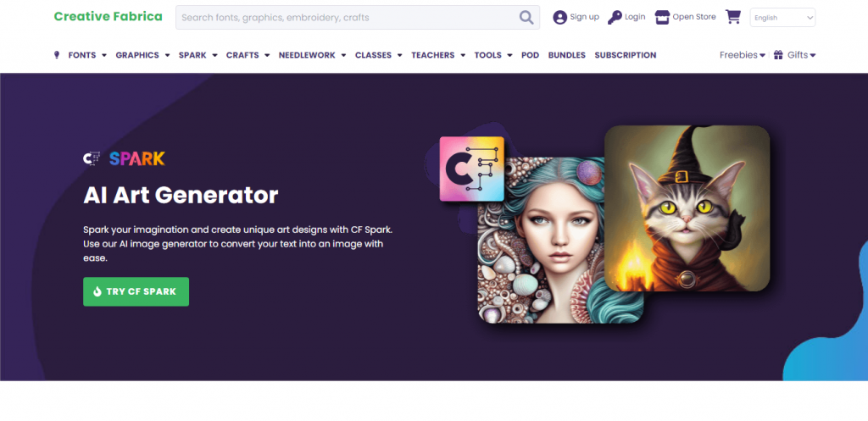This screenshot has width=868, height=421.
Task: Click the TRY CF SPARK button
Action: tap(136, 291)
